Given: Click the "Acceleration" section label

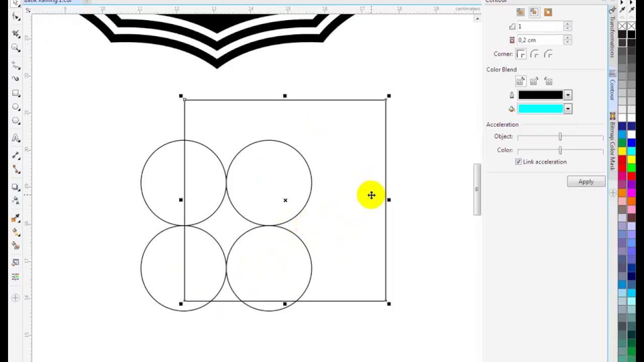Looking at the screenshot, I should 502,124.
